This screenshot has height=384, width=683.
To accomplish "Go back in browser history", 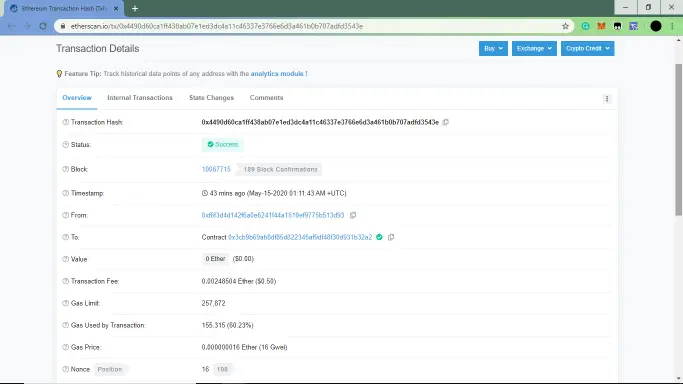I will pyautogui.click(x=12, y=26).
